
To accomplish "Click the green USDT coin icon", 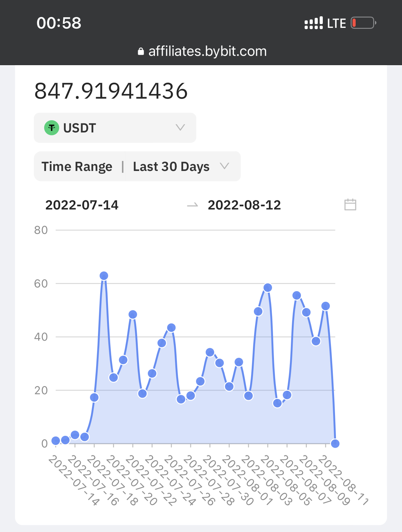I will click(52, 128).
